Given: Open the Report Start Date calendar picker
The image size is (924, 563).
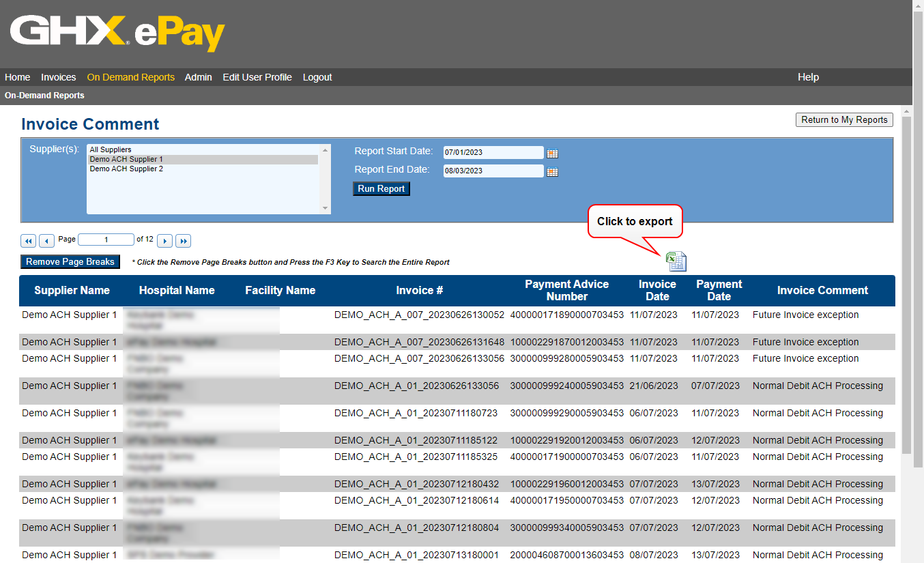Looking at the screenshot, I should (x=552, y=154).
